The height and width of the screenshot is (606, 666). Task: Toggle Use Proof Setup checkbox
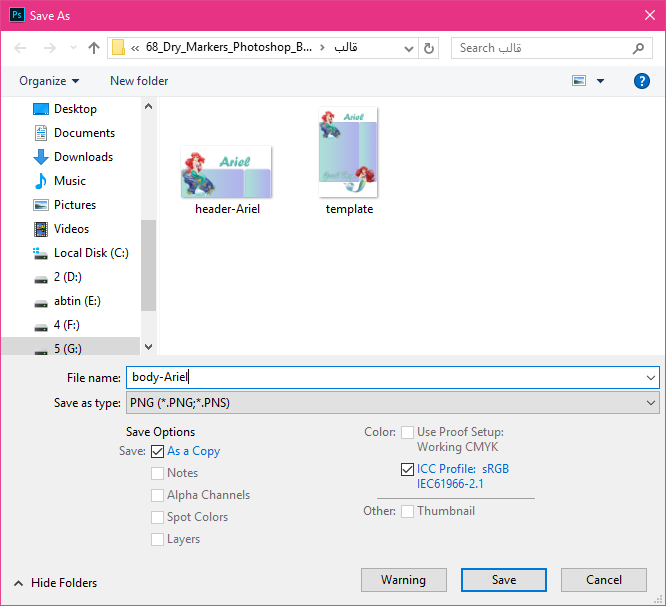[407, 432]
